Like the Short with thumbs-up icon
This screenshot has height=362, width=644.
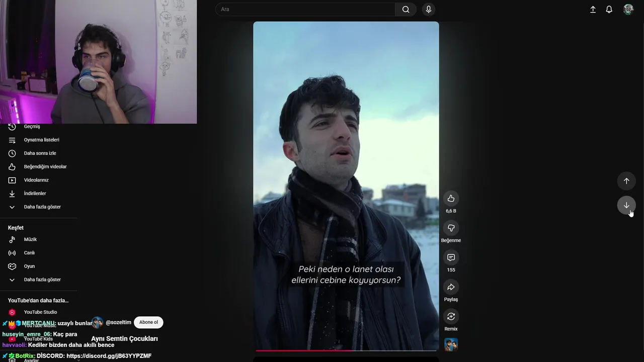pyautogui.click(x=451, y=199)
